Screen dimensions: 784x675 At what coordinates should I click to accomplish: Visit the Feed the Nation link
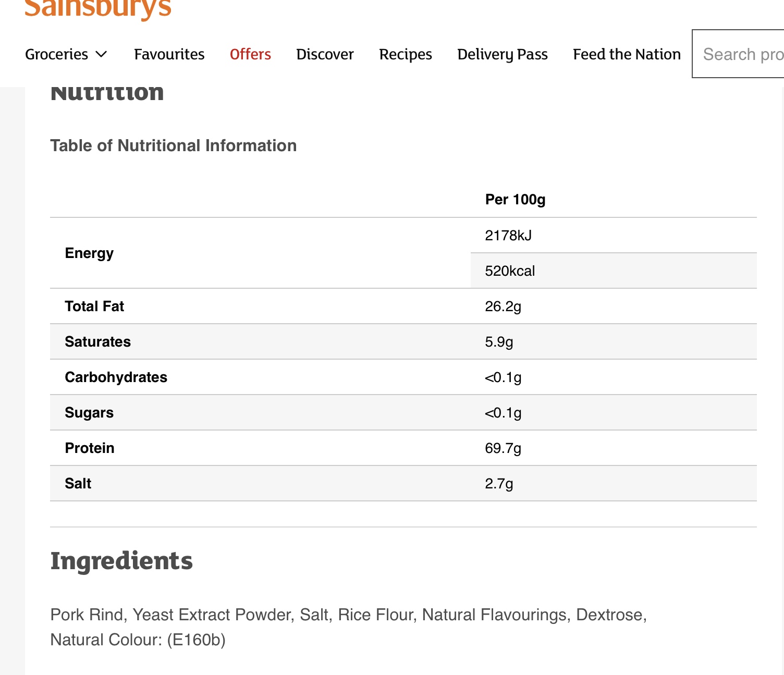627,54
